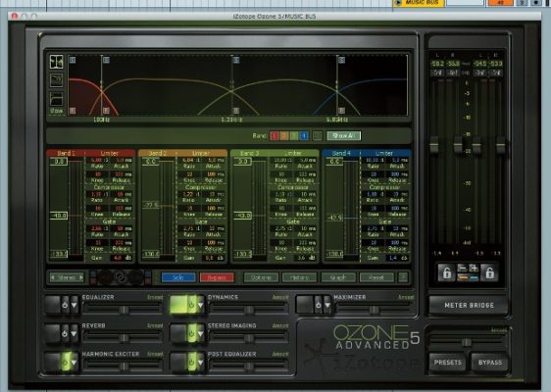Select orange band 2 in Band selector

[284, 136]
